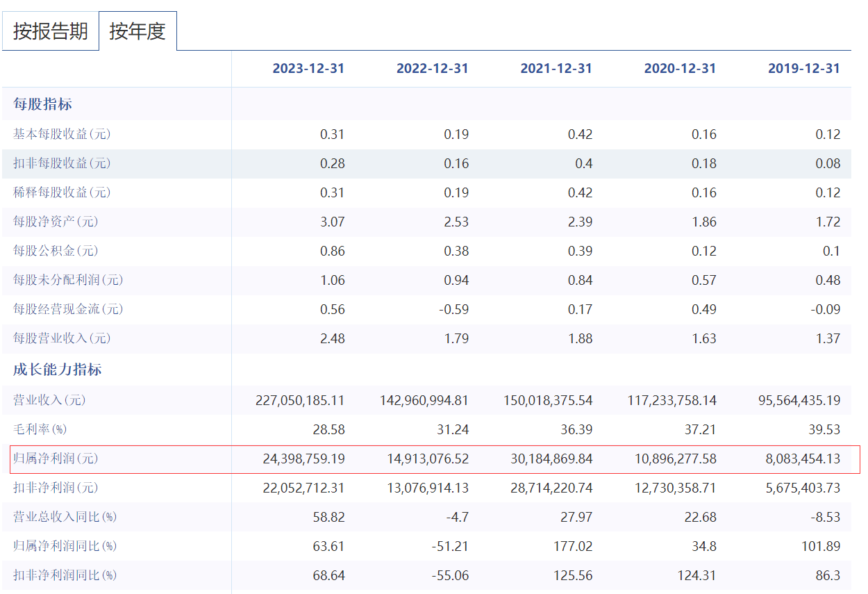Select the 每股经营现金流(元) row label
868x594 pixels.
pyautogui.click(x=68, y=309)
